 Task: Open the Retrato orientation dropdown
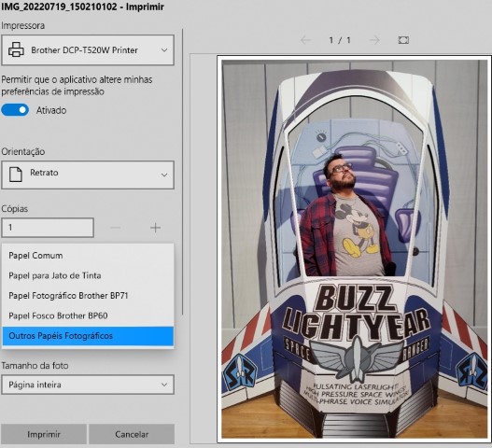click(88, 175)
